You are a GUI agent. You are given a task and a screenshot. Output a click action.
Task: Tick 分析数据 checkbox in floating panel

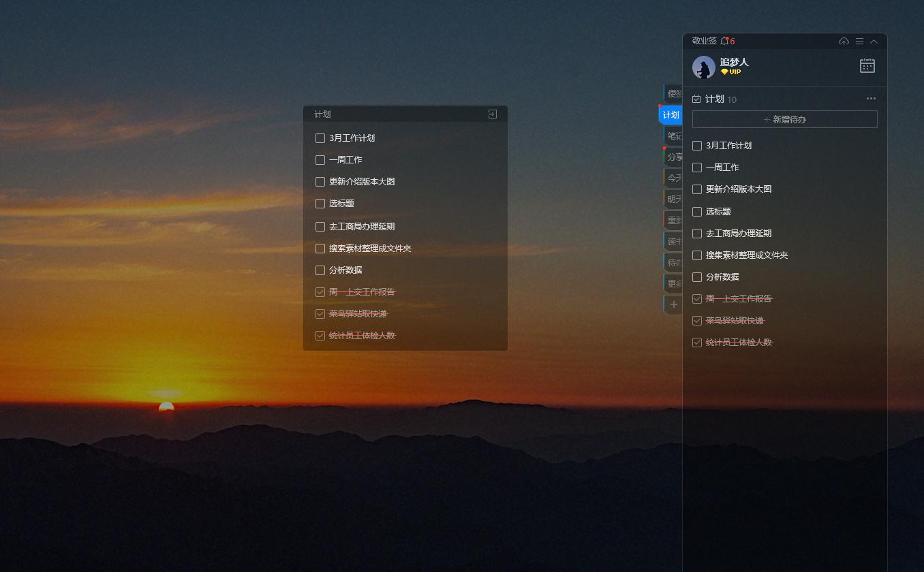[x=320, y=270]
